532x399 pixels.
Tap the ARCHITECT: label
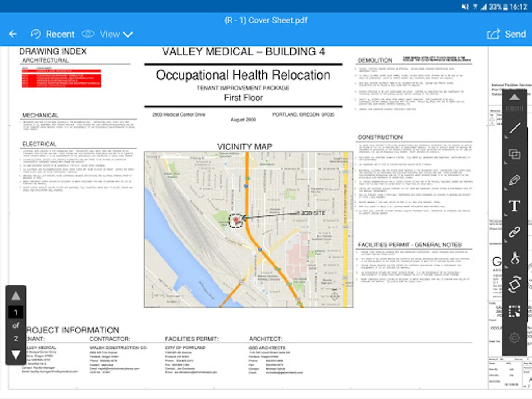266,339
